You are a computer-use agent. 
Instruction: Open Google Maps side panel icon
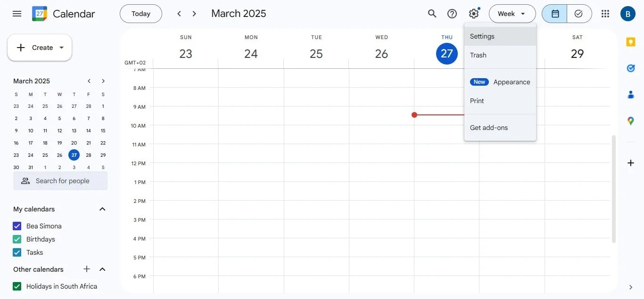[631, 121]
